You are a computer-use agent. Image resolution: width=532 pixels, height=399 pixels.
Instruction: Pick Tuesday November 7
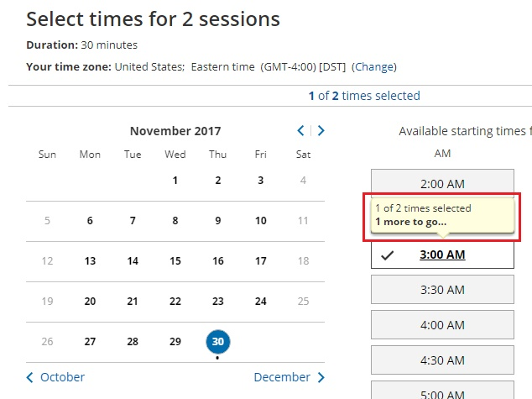pyautogui.click(x=133, y=221)
